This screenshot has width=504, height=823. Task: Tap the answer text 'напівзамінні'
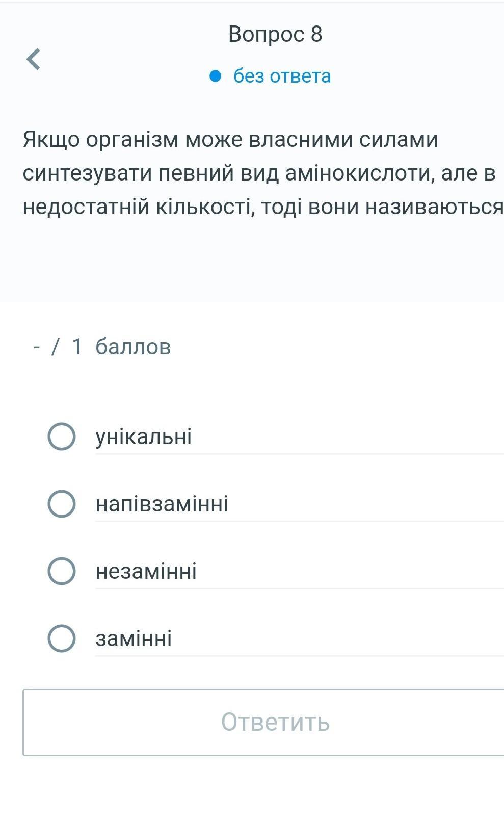tap(162, 504)
